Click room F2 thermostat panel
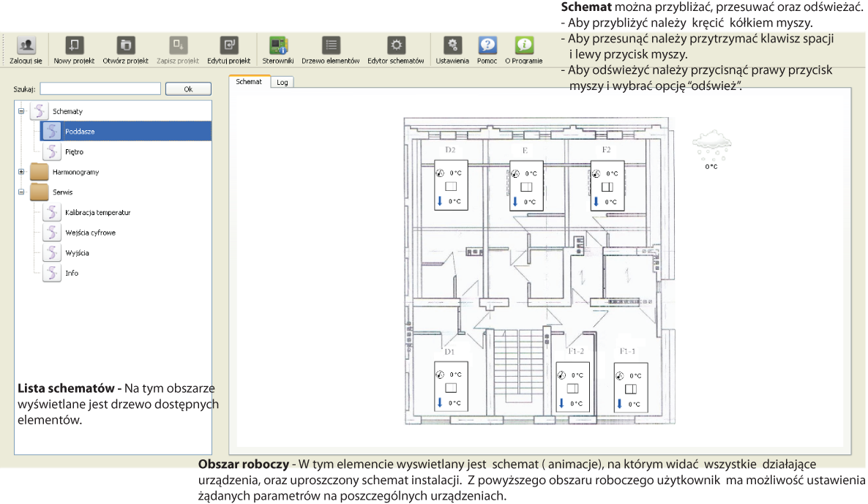The height and width of the screenshot is (504, 868). coord(607,185)
